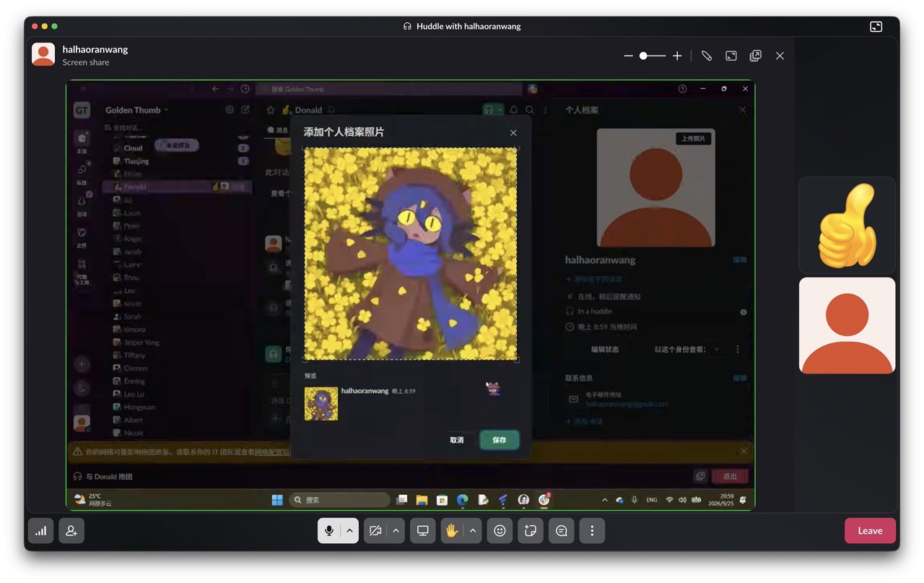Open Golden Thumb workspace menu
Viewport: 924px width, 583px height.
(x=136, y=110)
